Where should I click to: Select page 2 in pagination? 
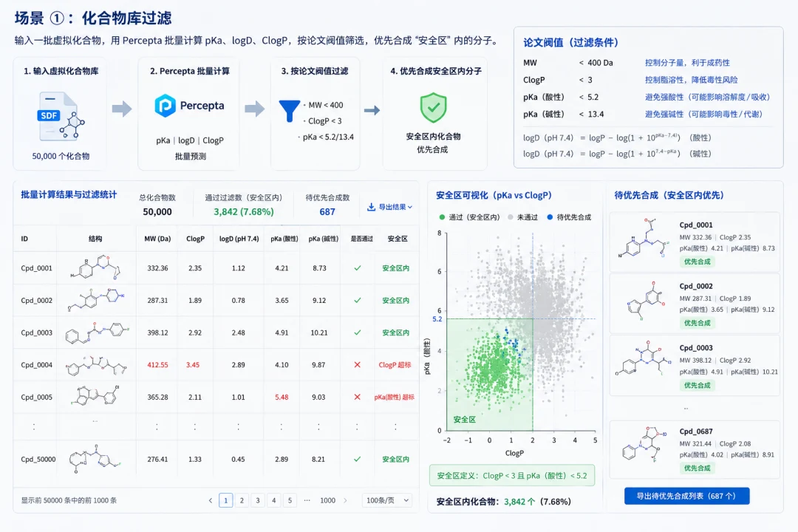pyautogui.click(x=242, y=500)
